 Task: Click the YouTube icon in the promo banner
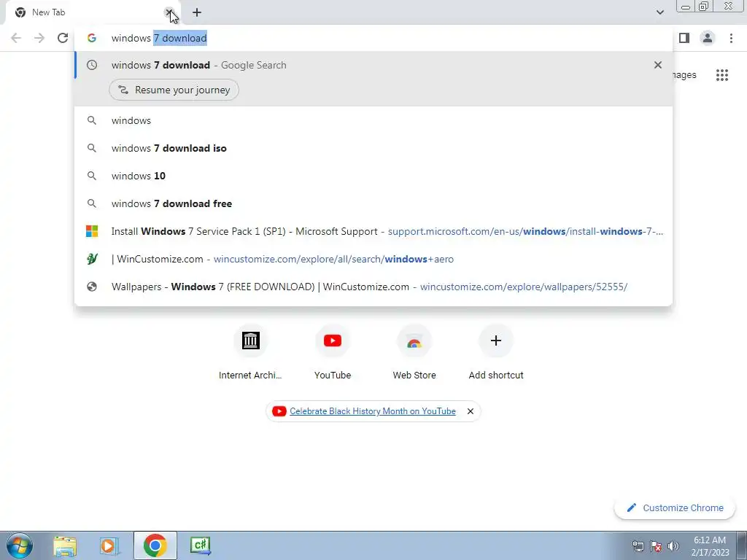click(279, 411)
